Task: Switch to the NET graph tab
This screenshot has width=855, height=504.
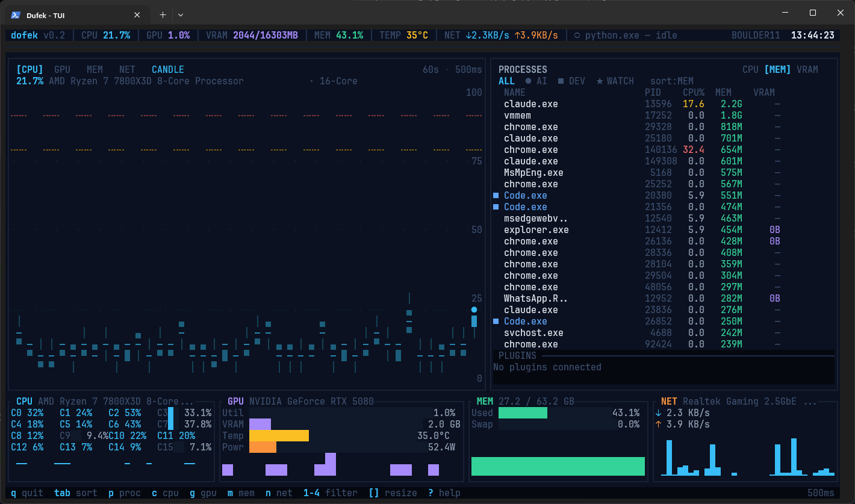Action: (x=127, y=70)
